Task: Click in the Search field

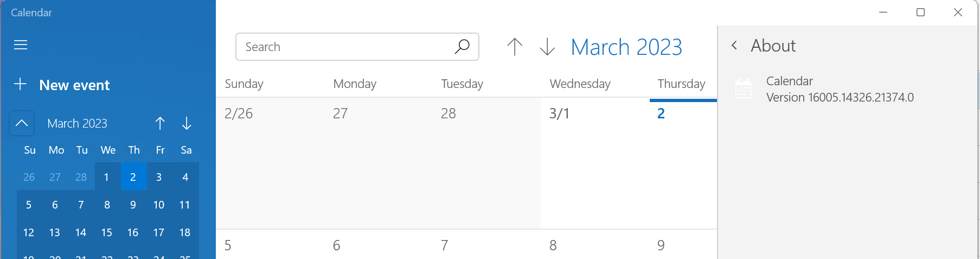Action: tap(347, 47)
